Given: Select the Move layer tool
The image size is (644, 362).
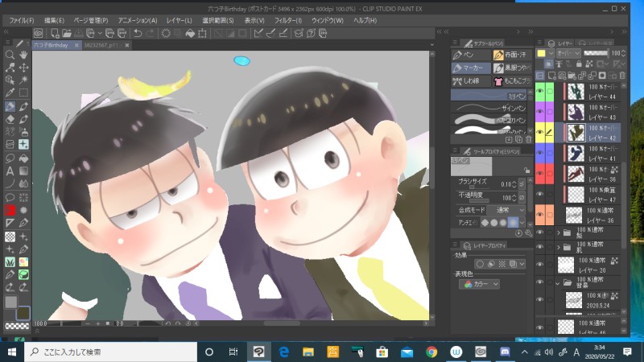Looking at the screenshot, I should (x=23, y=68).
